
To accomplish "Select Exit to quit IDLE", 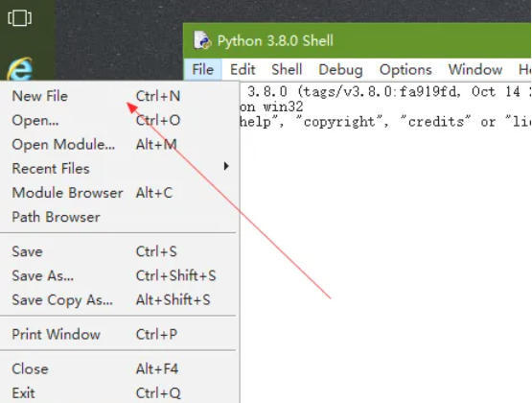I will 119,393.
